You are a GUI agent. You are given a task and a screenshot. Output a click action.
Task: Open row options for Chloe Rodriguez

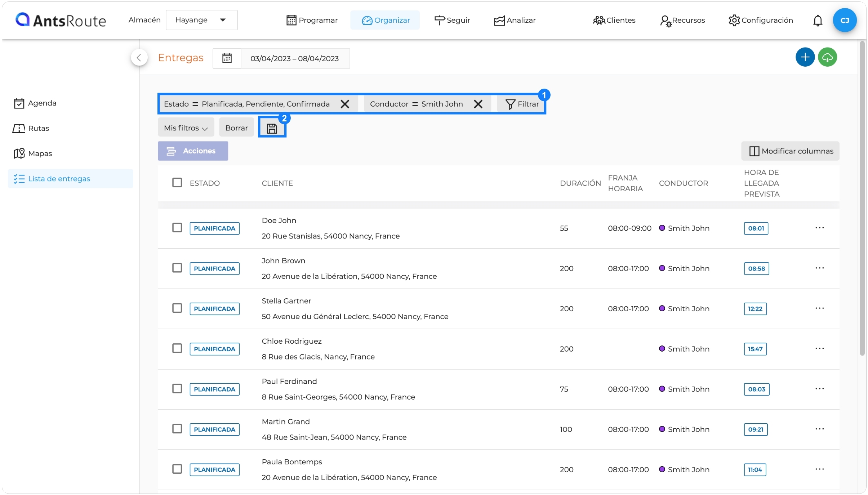819,349
